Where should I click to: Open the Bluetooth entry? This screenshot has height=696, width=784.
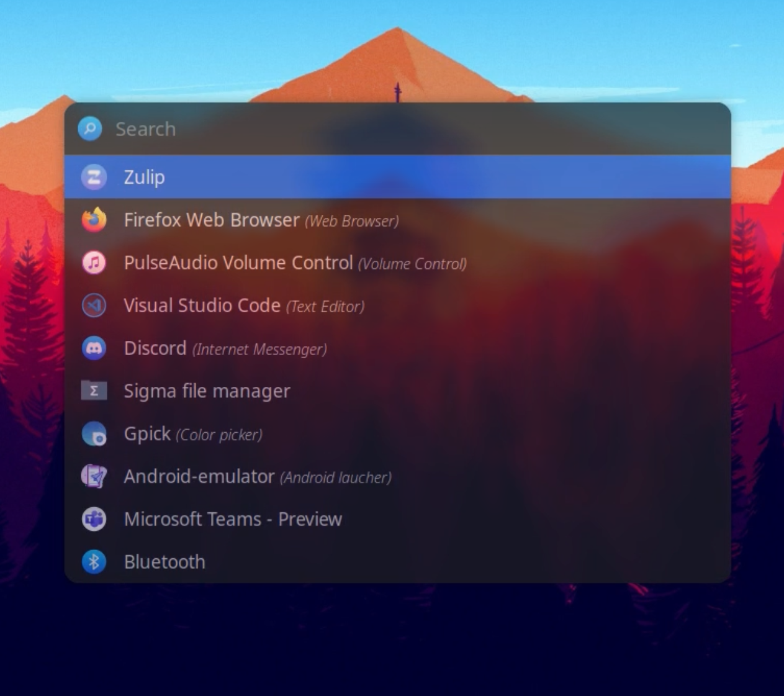[x=397, y=562]
